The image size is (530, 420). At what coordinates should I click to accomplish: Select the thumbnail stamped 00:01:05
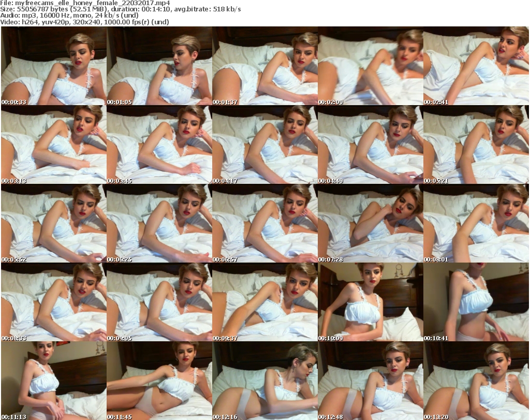(x=159, y=66)
